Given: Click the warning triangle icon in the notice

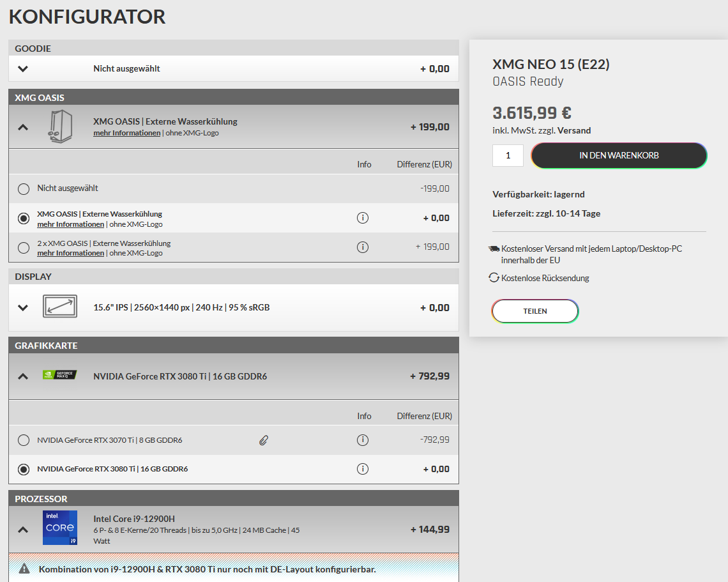Looking at the screenshot, I should (x=24, y=569).
